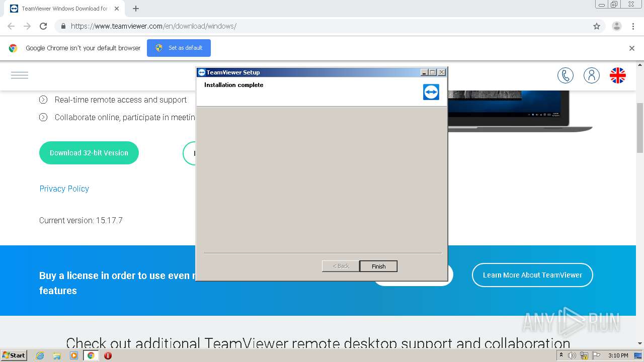Click red Opera-style icon in taskbar
Screen dimensions: 644x362
tap(108, 355)
